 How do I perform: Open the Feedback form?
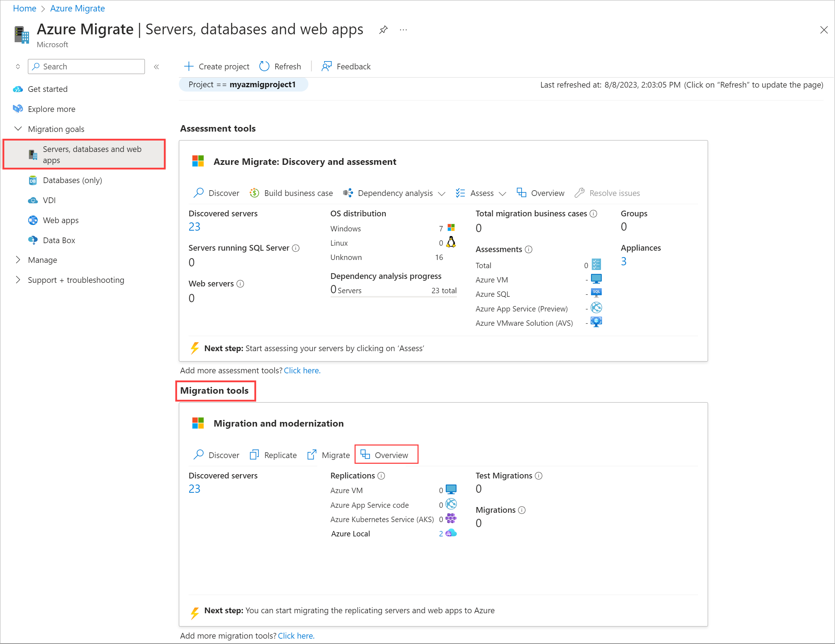(346, 66)
